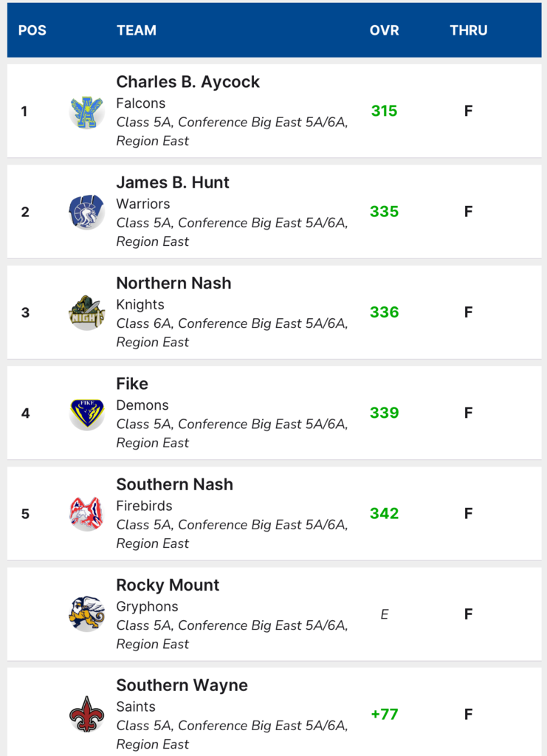Click Charles B. Aycock's 315 overall score
This screenshot has height=756, width=547.
click(384, 111)
